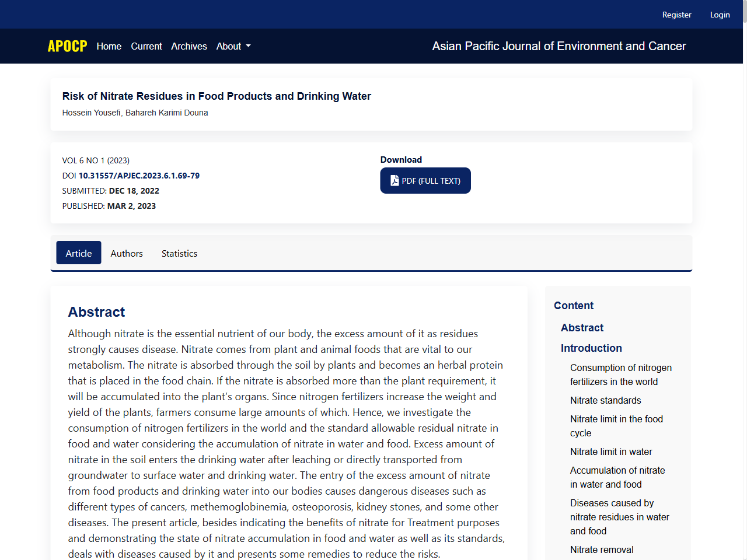Jump to Introduction in the Content sidebar
The image size is (747, 560).
[591, 348]
